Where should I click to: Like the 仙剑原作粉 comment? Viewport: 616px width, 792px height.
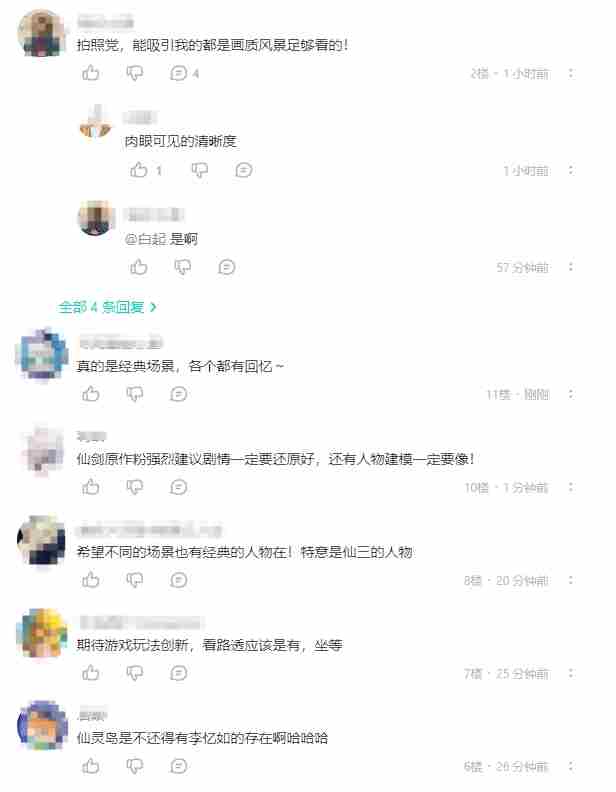(91, 487)
